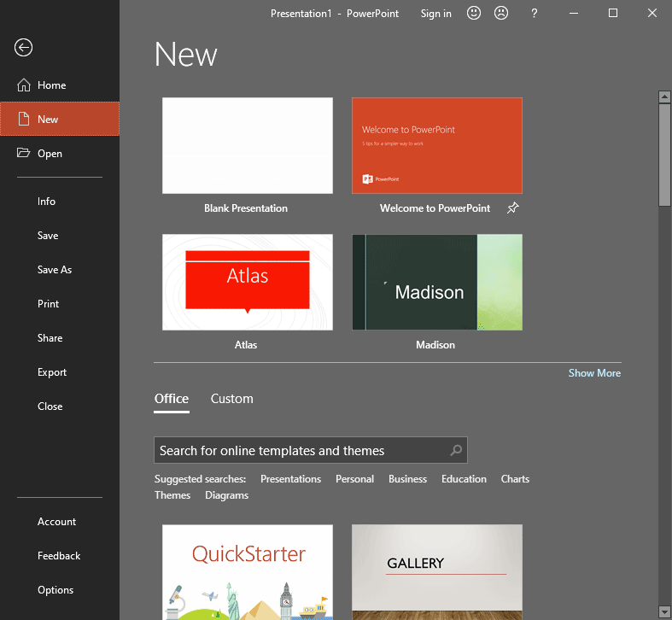This screenshot has width=672, height=620.
Task: Click the Open folder icon in sidebar
Action: [24, 153]
